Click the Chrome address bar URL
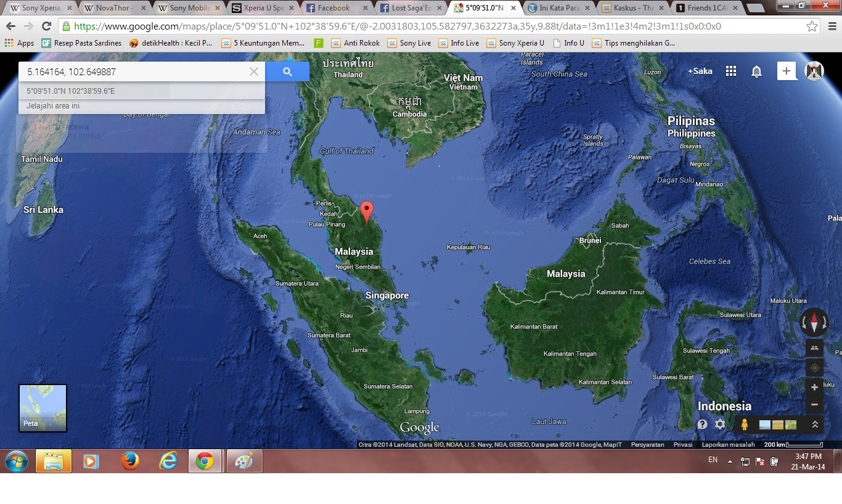 click(x=397, y=26)
